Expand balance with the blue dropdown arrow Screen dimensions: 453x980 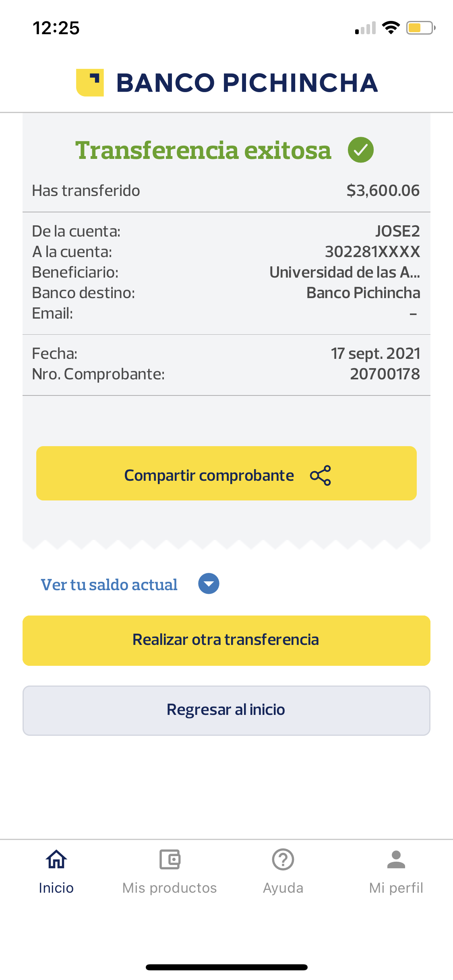point(209,584)
